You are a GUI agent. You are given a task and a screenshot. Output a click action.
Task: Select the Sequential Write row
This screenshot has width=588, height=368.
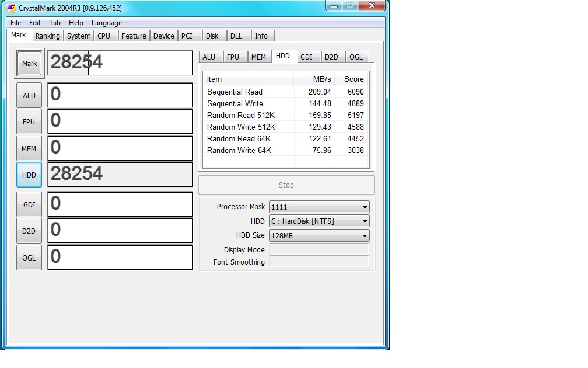click(x=286, y=103)
